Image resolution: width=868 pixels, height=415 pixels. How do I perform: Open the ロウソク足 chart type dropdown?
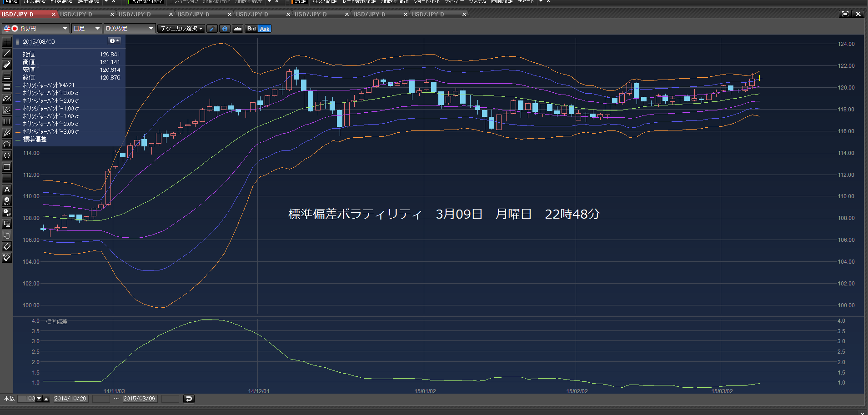(129, 29)
